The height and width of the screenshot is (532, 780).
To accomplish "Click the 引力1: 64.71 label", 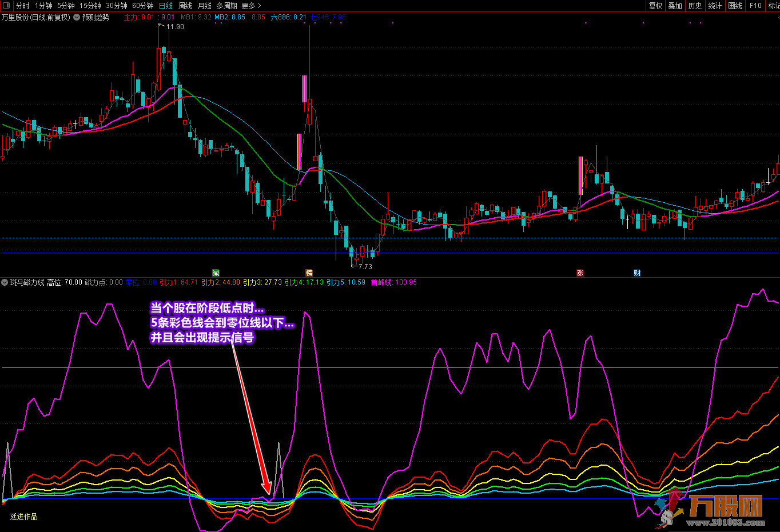I will pos(178,282).
